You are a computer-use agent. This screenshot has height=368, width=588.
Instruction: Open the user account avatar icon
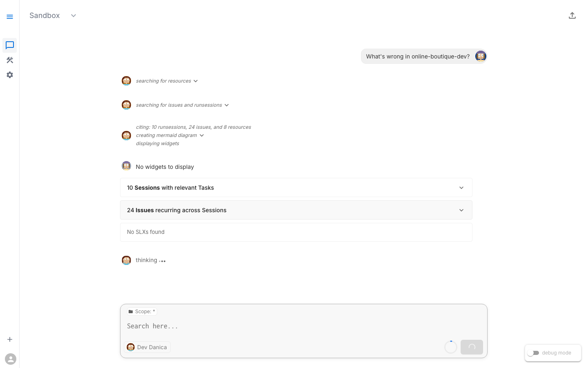11,359
